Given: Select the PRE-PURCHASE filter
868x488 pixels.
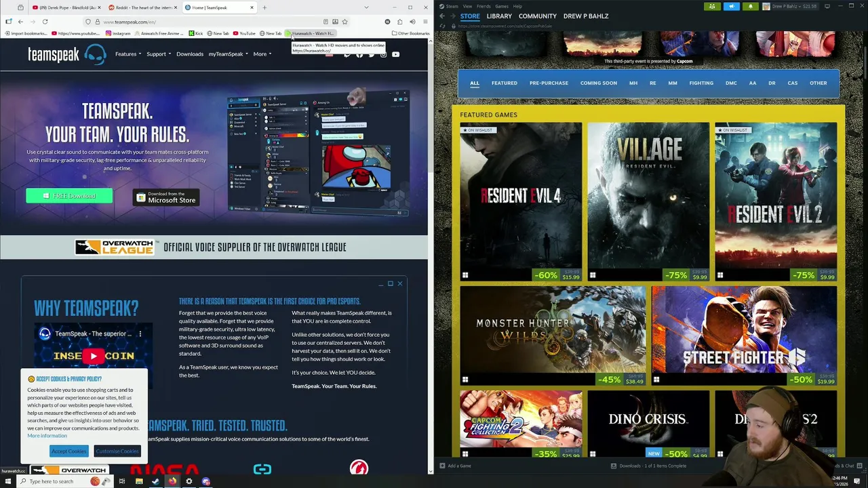Looking at the screenshot, I should click(549, 83).
